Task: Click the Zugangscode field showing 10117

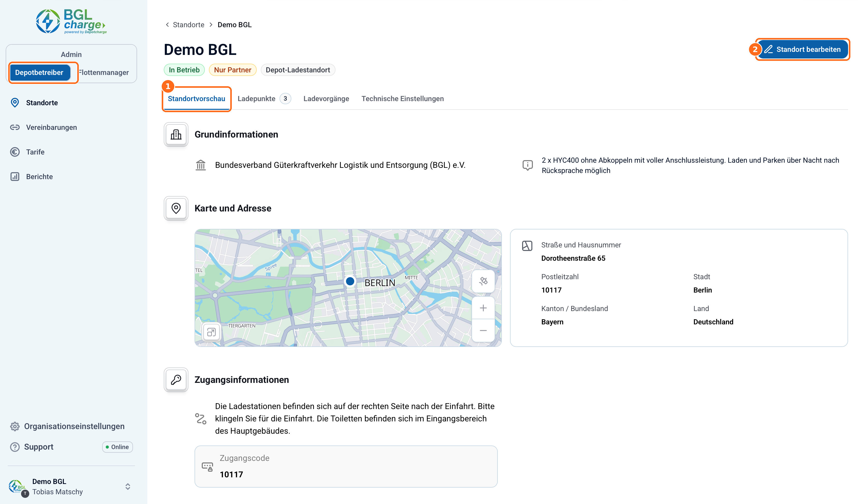Action: [x=346, y=466]
